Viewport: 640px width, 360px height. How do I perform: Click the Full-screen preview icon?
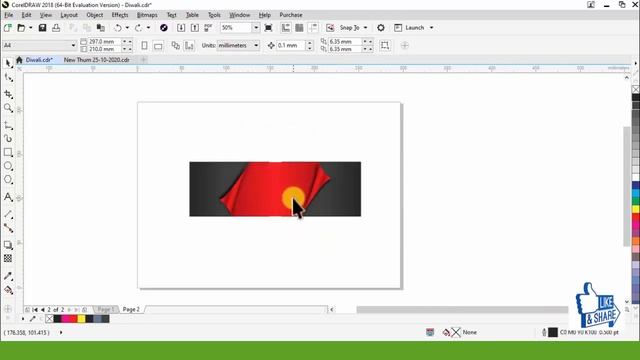point(268,28)
